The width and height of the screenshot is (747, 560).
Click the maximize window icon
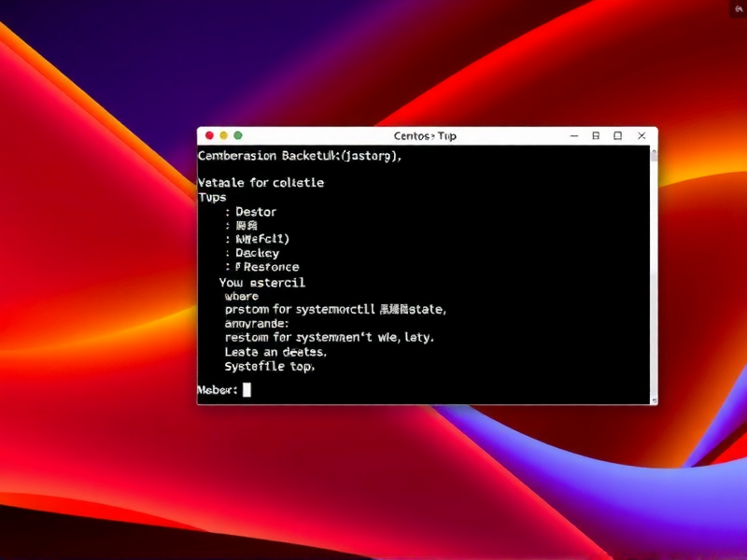point(617,135)
